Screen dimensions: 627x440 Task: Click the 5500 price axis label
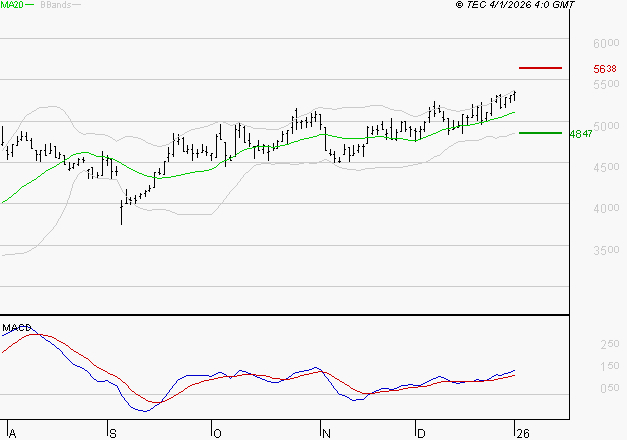click(x=606, y=84)
